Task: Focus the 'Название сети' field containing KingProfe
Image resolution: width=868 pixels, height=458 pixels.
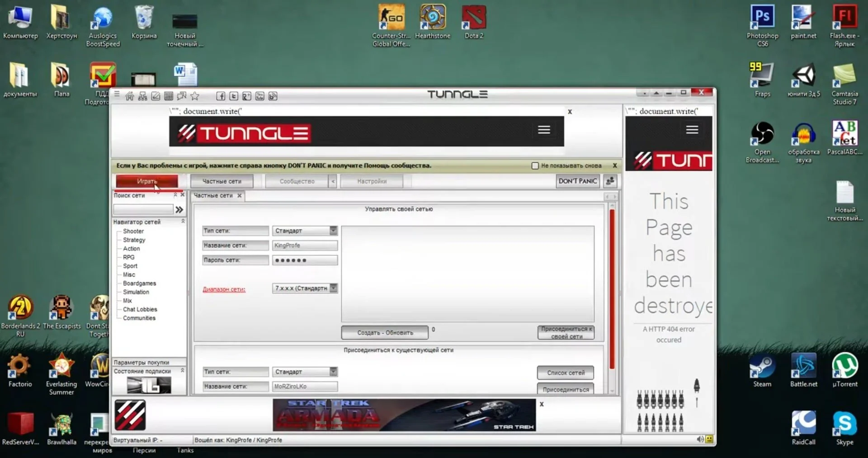Action: 305,246
